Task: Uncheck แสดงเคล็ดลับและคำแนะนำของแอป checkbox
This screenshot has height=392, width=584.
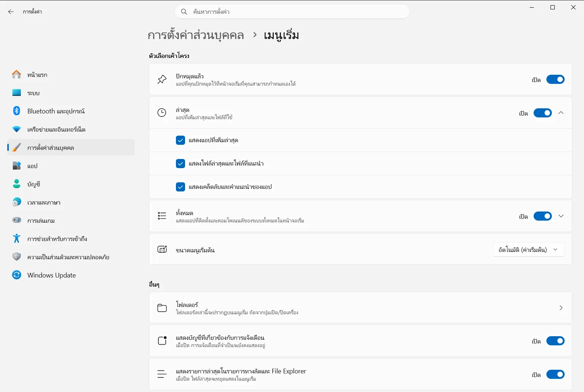Action: [x=180, y=187]
